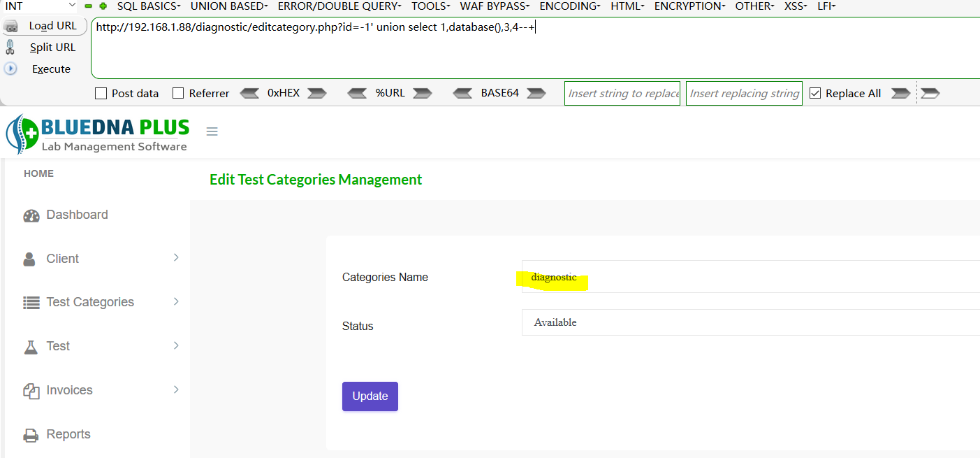The width and height of the screenshot is (980, 458).
Task: Click the Split URL label
Action: [52, 48]
